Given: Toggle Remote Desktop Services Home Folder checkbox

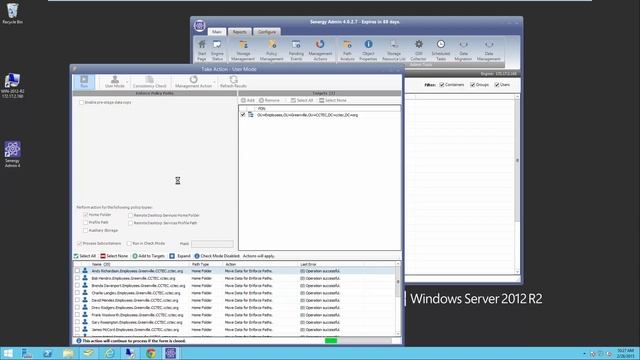Looking at the screenshot, I should click(130, 215).
